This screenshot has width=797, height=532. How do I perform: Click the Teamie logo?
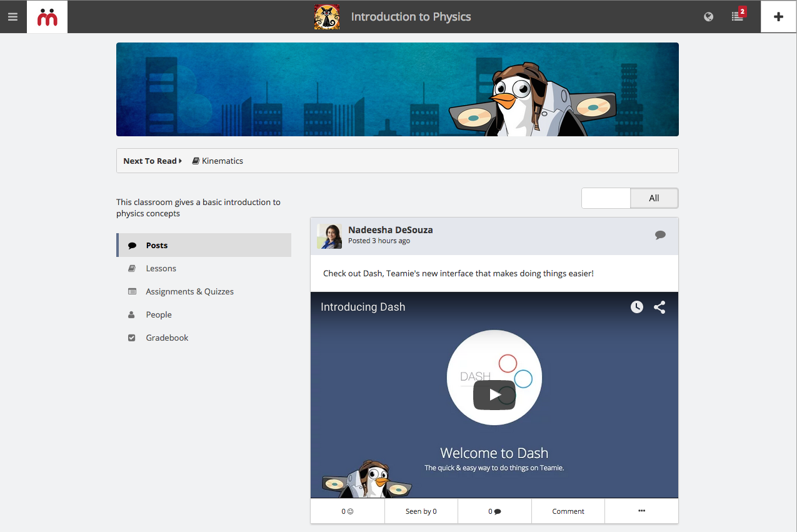tap(48, 17)
